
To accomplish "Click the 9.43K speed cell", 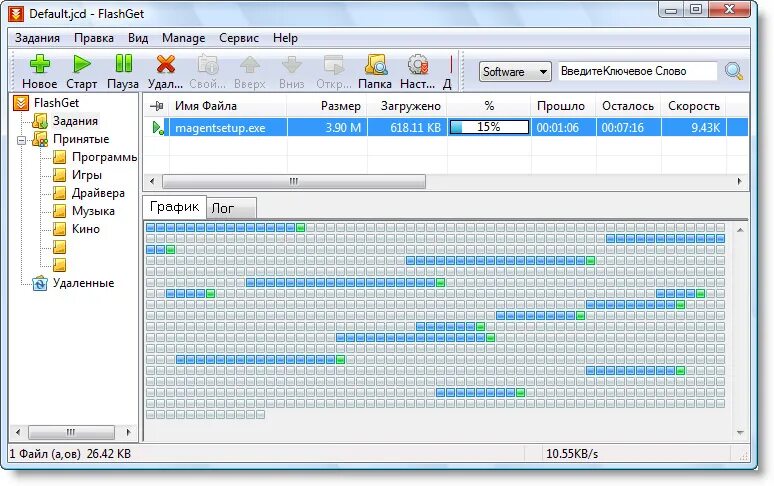I will pos(694,128).
